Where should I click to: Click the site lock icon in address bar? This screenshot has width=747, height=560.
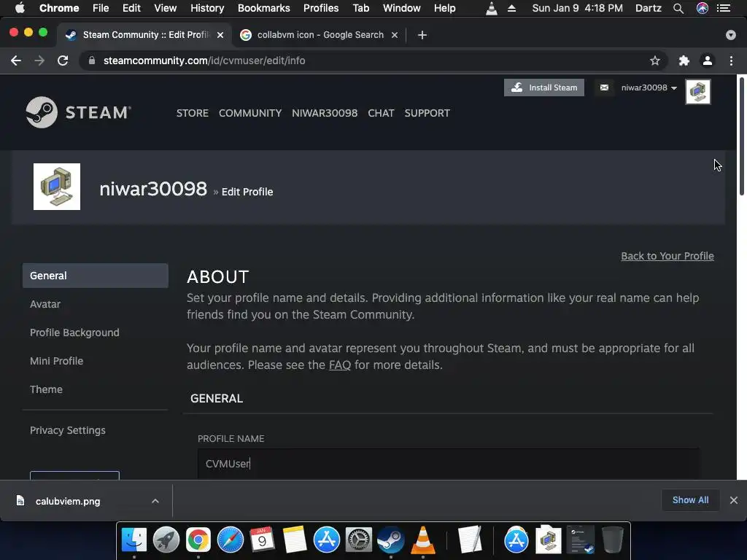pyautogui.click(x=92, y=61)
